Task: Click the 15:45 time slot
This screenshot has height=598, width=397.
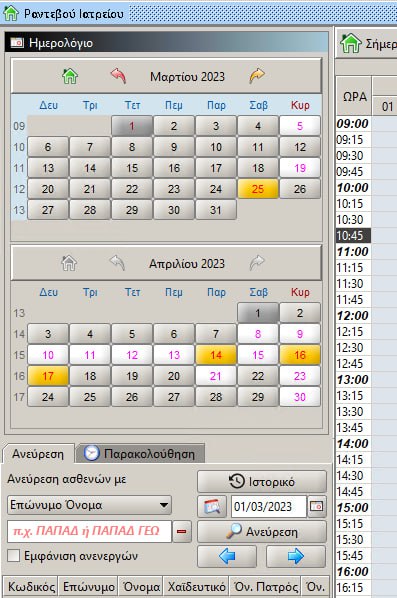Action: 353,555
